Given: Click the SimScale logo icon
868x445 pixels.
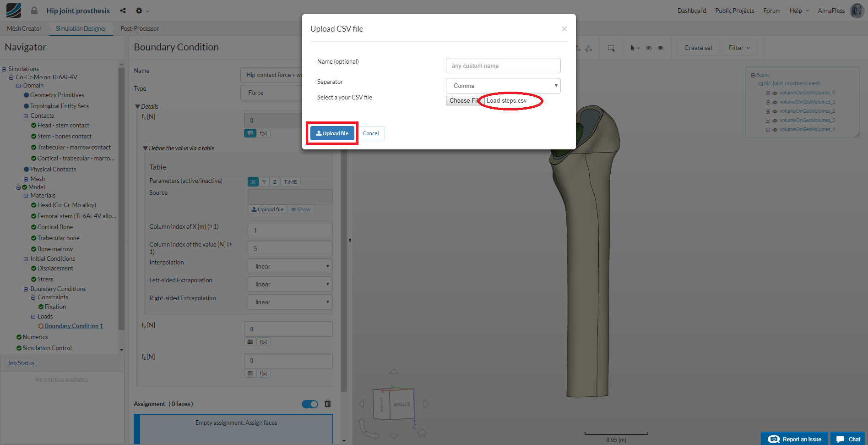Looking at the screenshot, I should 14,10.
